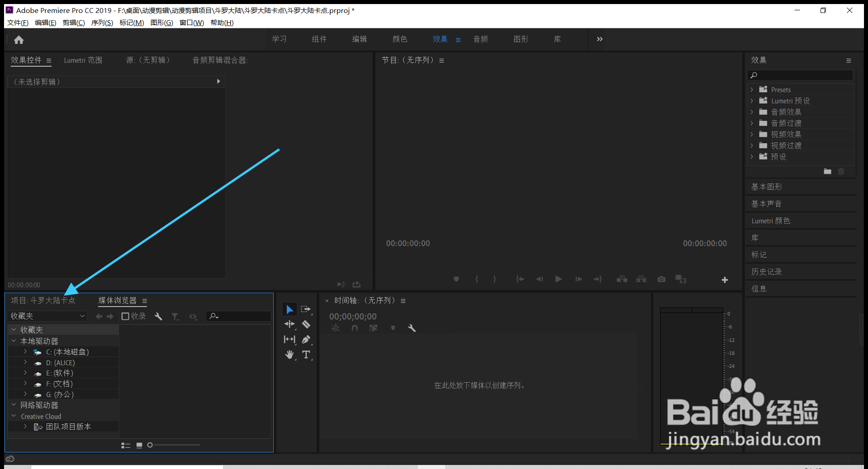The image size is (868, 469).
Task: Click Go to In point
Action: coord(520,279)
